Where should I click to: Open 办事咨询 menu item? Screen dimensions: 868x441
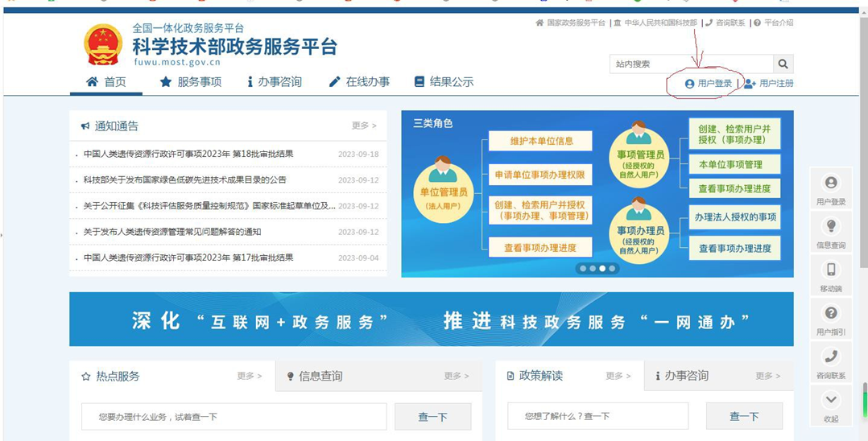(275, 82)
